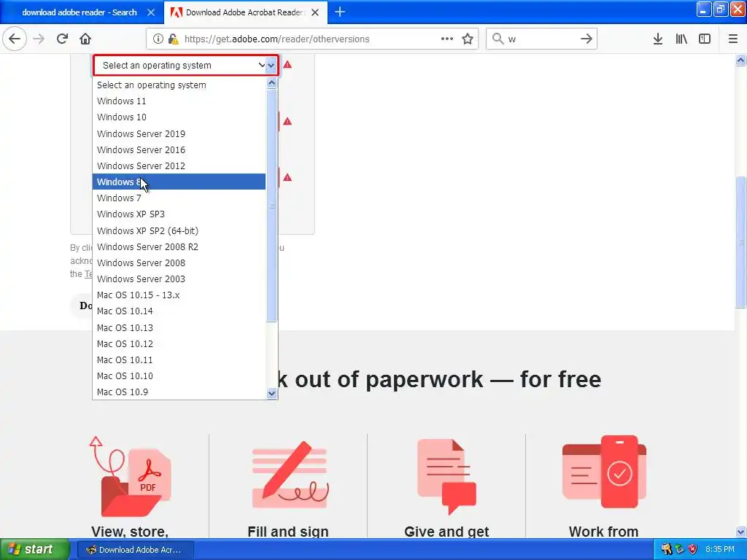Click the dropdown list scrollbar thumb
Screen dimensions: 747x560
pyautogui.click(x=271, y=206)
